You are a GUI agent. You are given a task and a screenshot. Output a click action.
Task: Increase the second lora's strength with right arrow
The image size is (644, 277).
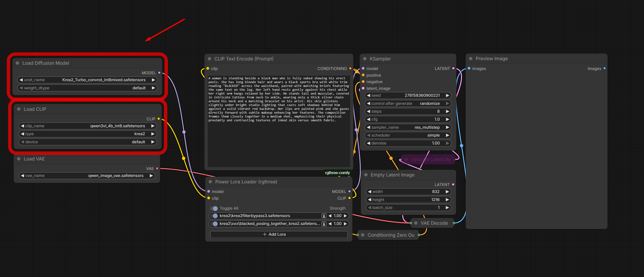[x=345, y=224]
